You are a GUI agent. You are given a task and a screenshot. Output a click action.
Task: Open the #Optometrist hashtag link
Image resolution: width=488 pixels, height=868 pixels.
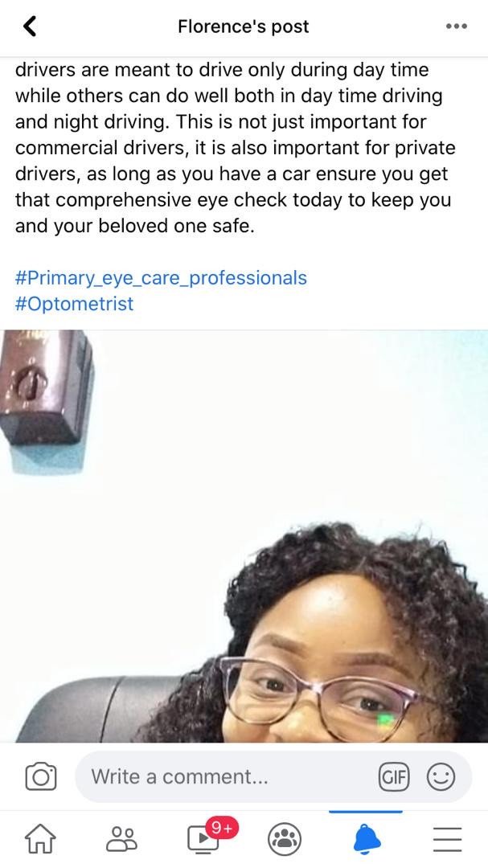coord(74,303)
